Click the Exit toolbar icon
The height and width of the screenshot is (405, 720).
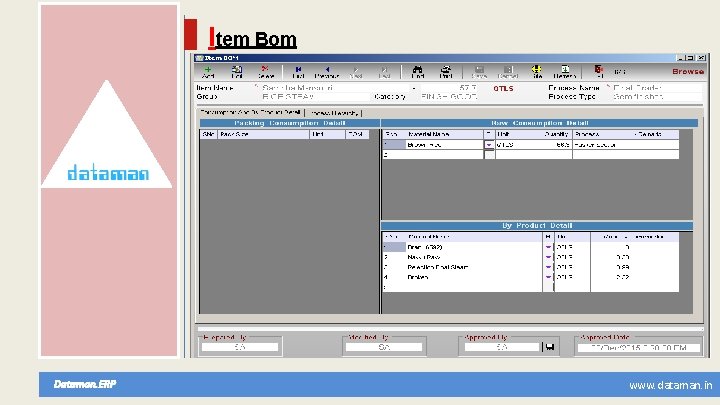click(599, 72)
